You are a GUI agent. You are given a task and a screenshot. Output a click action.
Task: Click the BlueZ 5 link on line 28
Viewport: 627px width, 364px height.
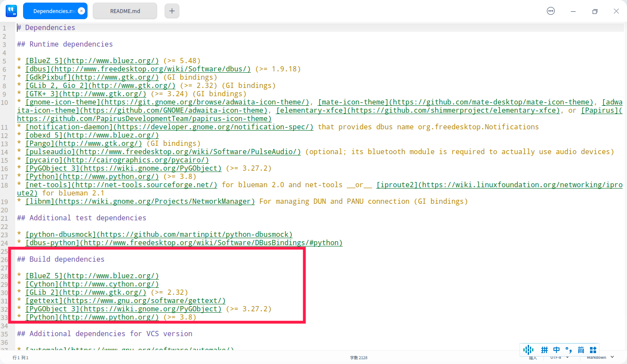(92, 276)
